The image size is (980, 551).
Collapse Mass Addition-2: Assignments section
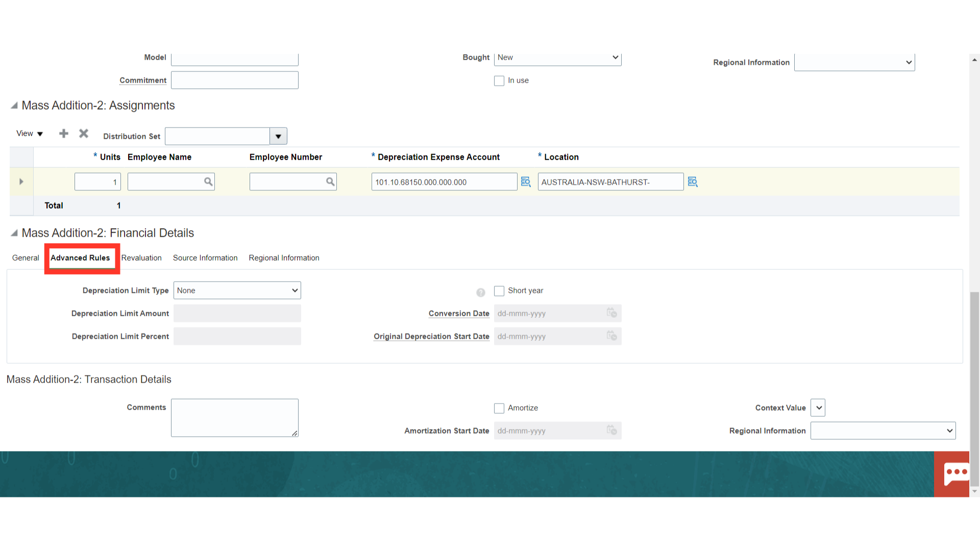click(14, 106)
